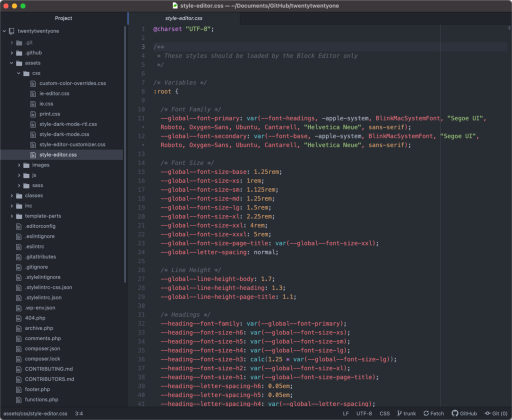Click the template-parts folder icon
This screenshot has height=420, width=512.
(19, 216)
